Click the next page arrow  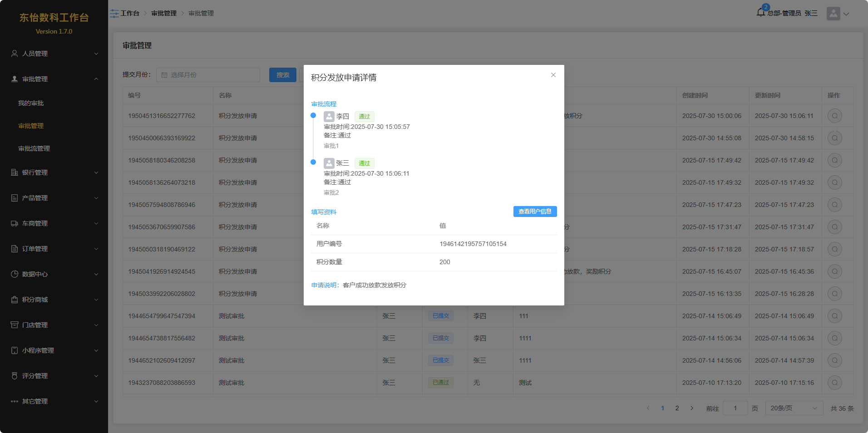pos(692,408)
